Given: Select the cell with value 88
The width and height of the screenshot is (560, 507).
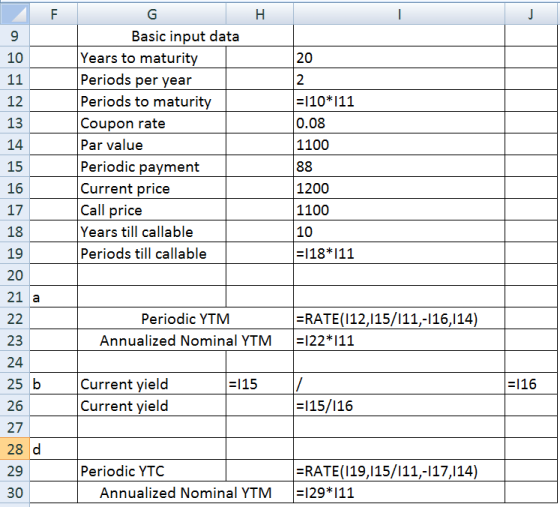Looking at the screenshot, I should coord(399,166).
